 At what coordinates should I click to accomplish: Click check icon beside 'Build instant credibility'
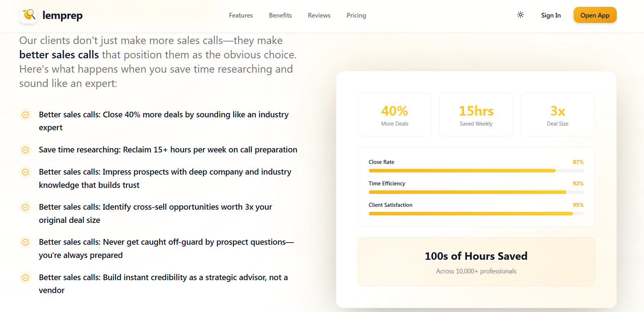coord(25,278)
